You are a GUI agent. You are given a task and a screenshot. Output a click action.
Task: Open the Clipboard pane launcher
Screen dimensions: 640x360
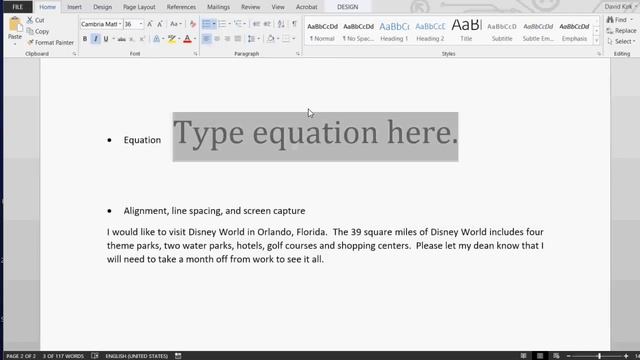[74, 54]
